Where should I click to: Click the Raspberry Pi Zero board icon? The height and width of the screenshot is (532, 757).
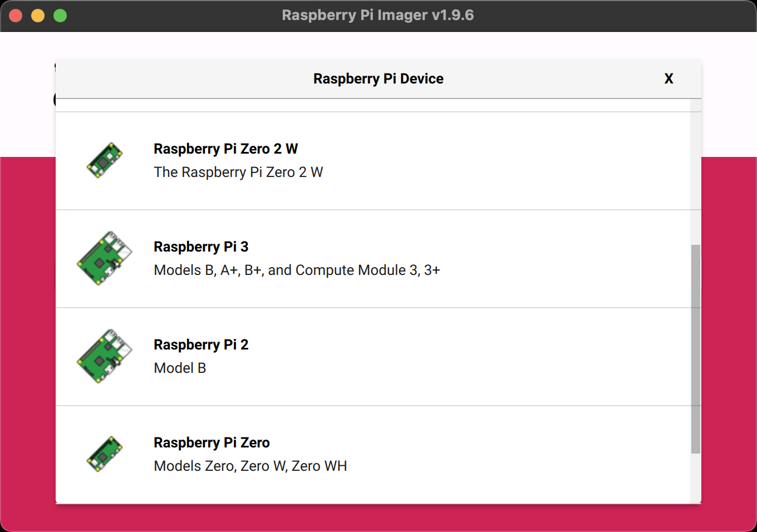pyautogui.click(x=105, y=454)
